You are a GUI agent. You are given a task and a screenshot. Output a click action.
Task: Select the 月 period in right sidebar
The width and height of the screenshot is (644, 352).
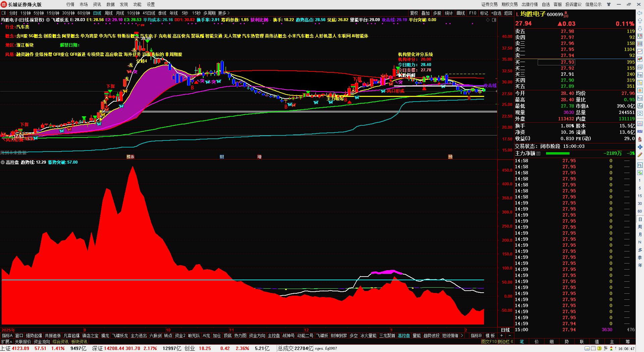[x=640, y=234]
